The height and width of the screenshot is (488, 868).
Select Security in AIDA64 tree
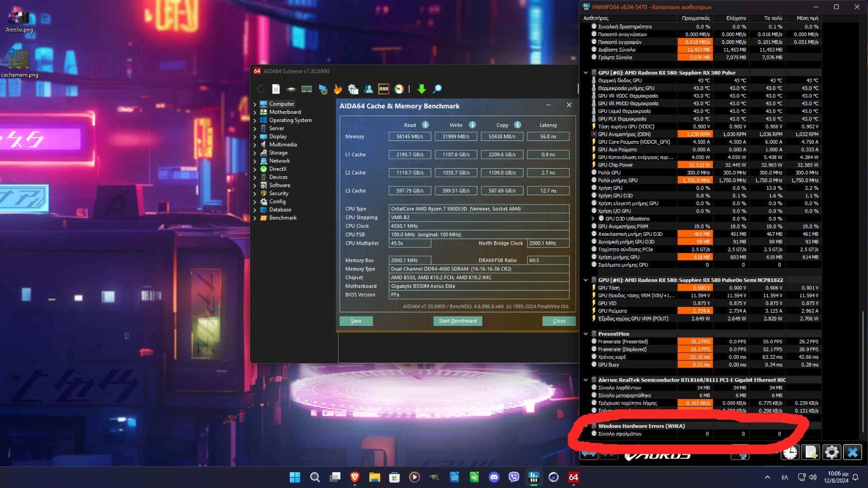pyautogui.click(x=279, y=194)
